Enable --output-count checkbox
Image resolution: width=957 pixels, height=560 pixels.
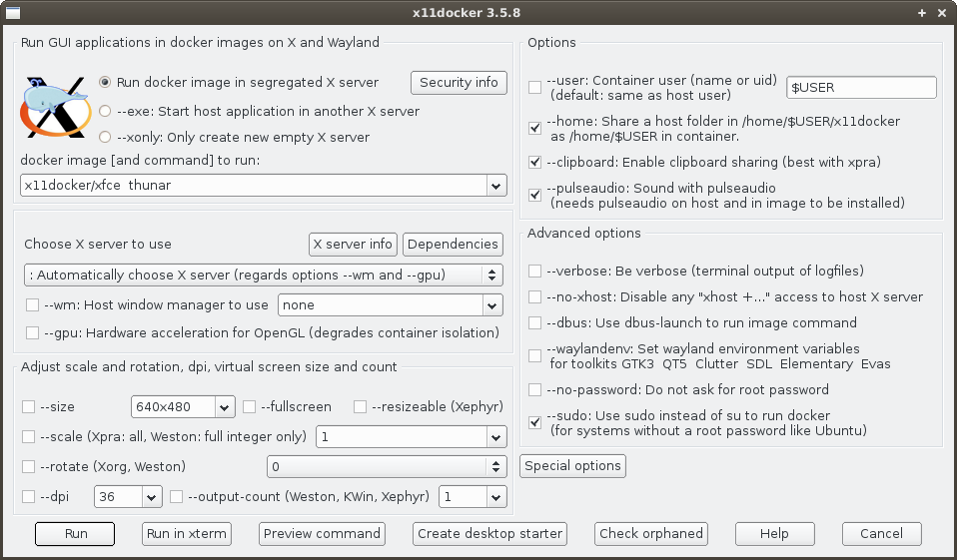tap(177, 496)
